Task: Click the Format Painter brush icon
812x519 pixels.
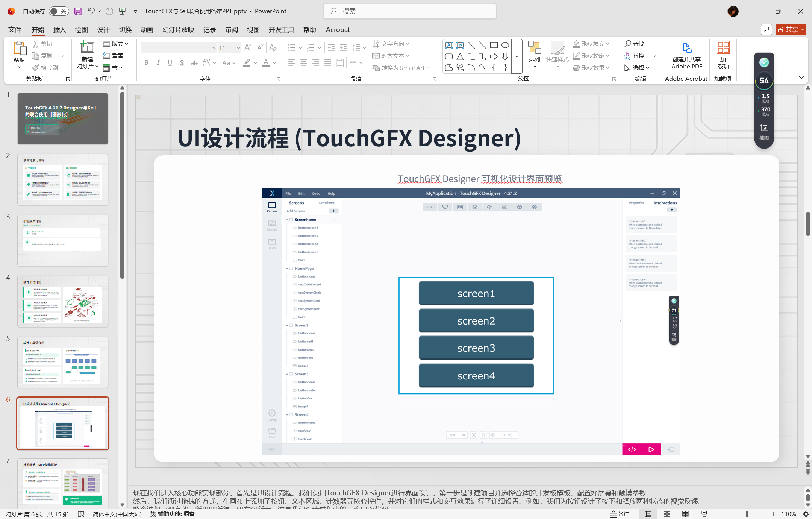Action: [x=36, y=68]
